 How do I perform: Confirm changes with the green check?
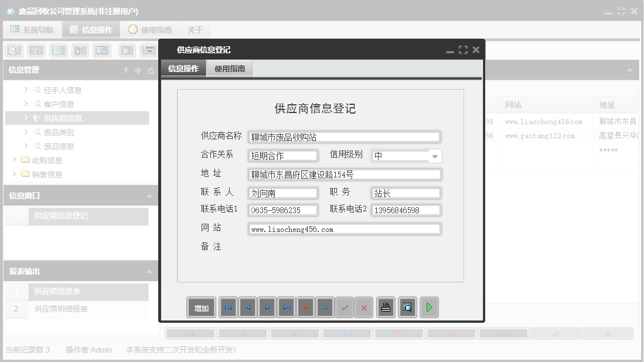pos(345,307)
